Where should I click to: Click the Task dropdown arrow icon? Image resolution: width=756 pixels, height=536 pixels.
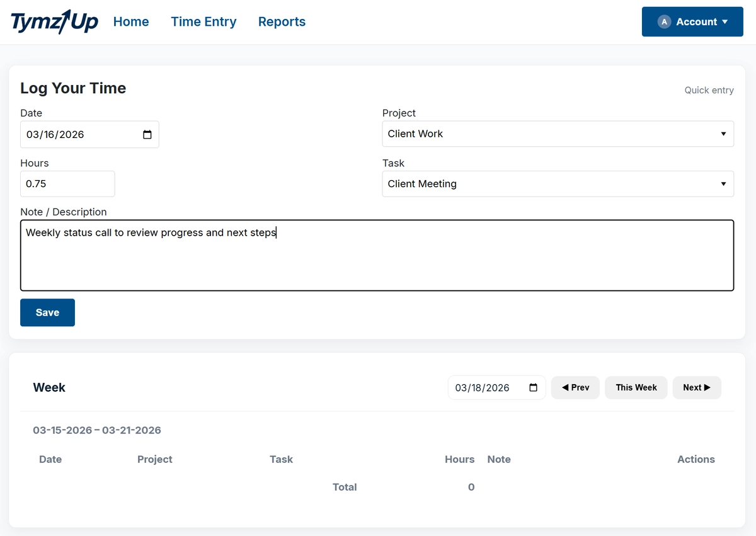[x=723, y=183]
